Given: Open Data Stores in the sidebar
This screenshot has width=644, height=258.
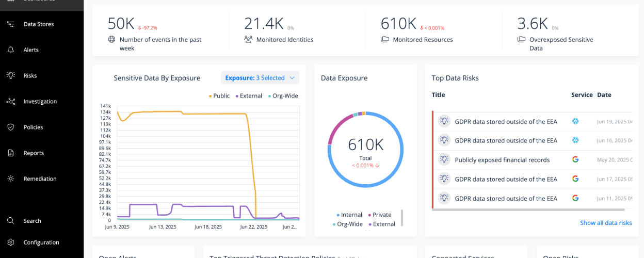Looking at the screenshot, I should (x=38, y=24).
